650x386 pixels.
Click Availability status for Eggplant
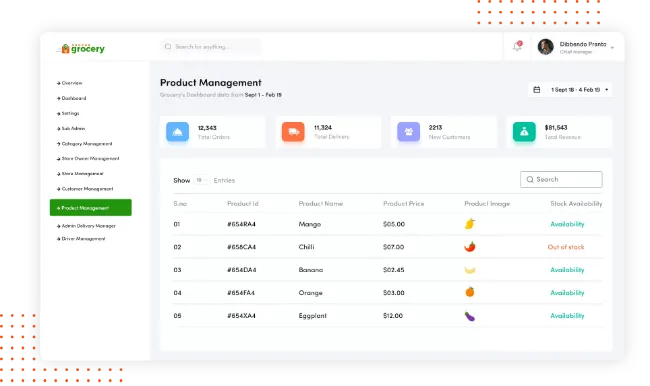(x=567, y=316)
